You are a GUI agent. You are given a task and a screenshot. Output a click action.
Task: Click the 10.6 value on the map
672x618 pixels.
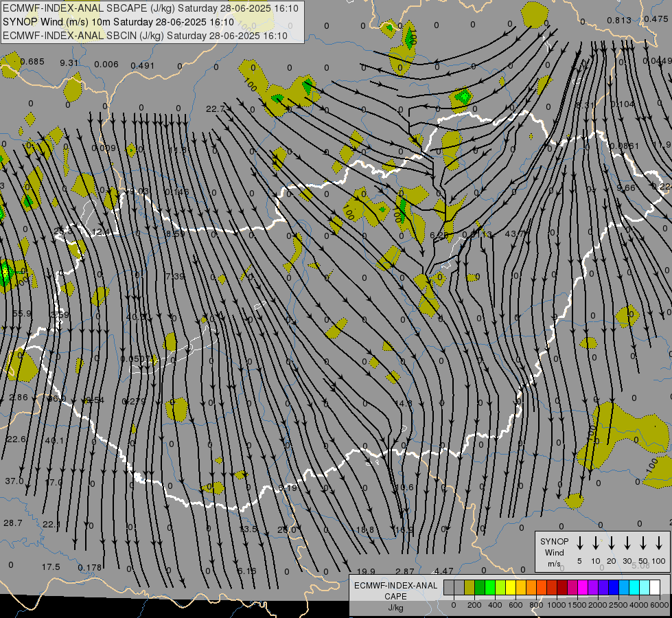tap(404, 488)
